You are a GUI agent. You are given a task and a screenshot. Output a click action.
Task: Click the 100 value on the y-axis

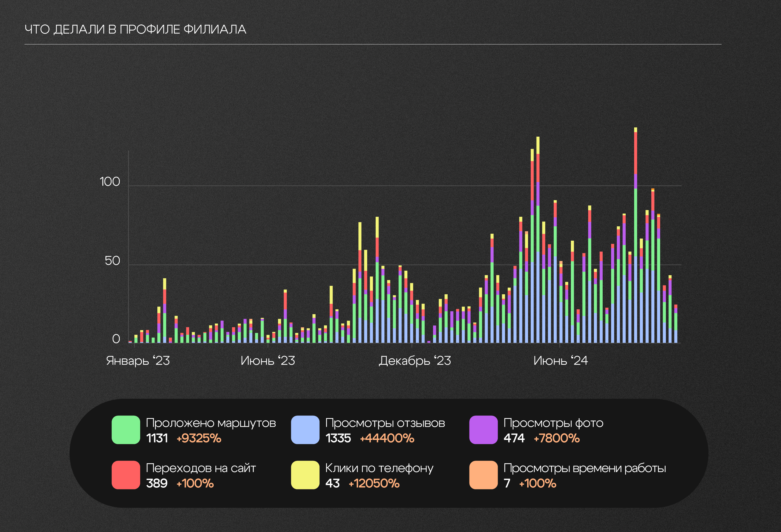coord(110,182)
